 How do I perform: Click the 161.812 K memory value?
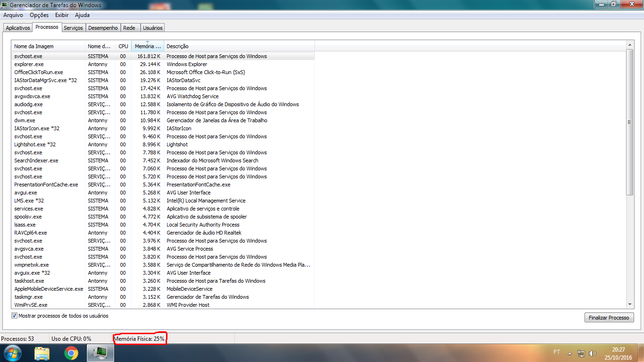click(149, 56)
